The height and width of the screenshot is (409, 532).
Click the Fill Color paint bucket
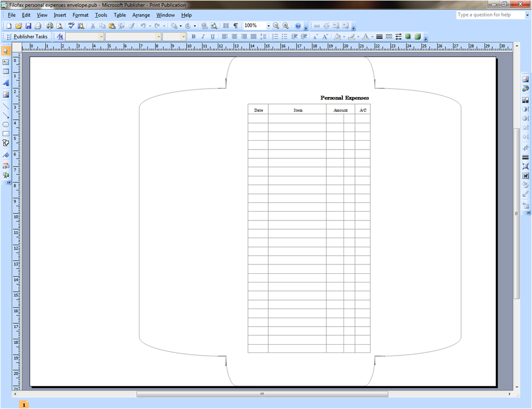click(337, 36)
